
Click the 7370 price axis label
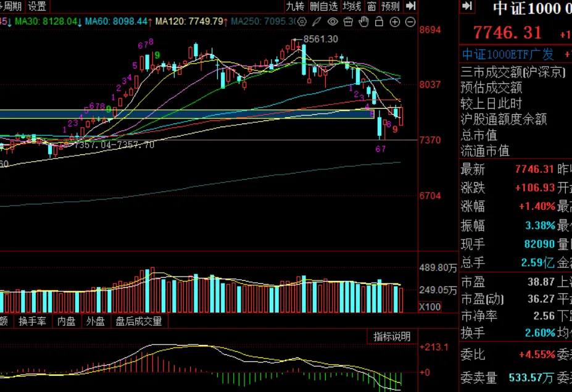[x=430, y=140]
